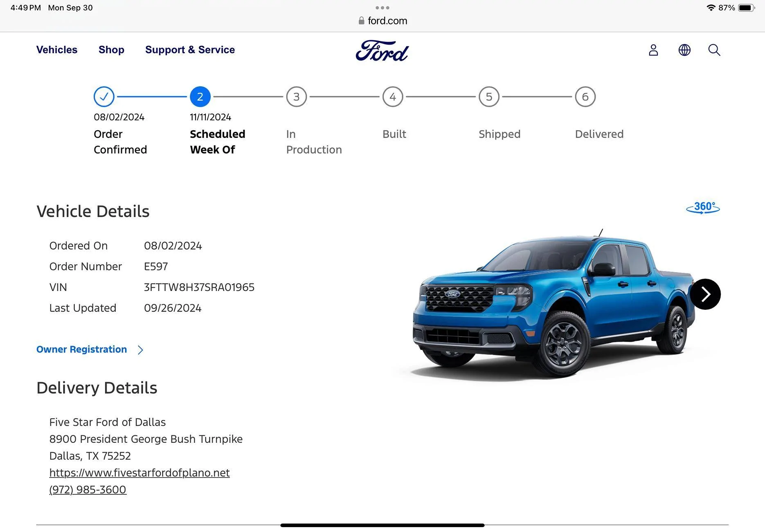Screen dimensions: 765x532
Task: Click the Ordered On date value
Action: coord(173,246)
